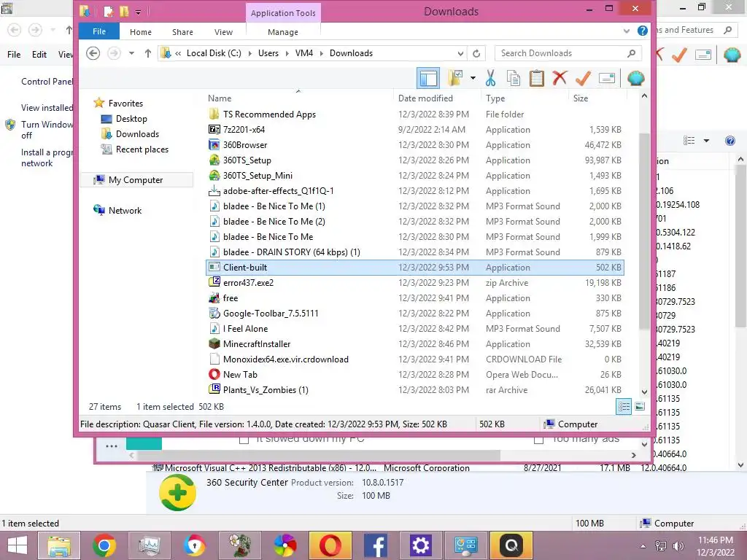Select the TS Recommended Apps folder
This screenshot has height=560, width=747.
[414, 114]
